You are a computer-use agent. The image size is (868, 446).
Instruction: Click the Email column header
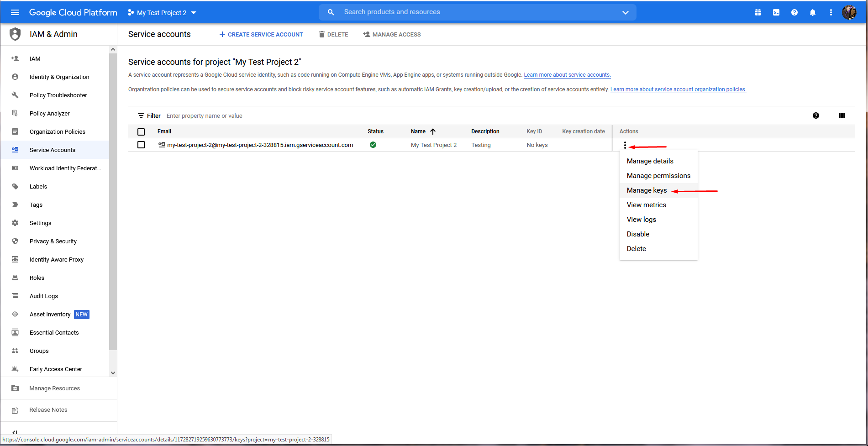[164, 131]
